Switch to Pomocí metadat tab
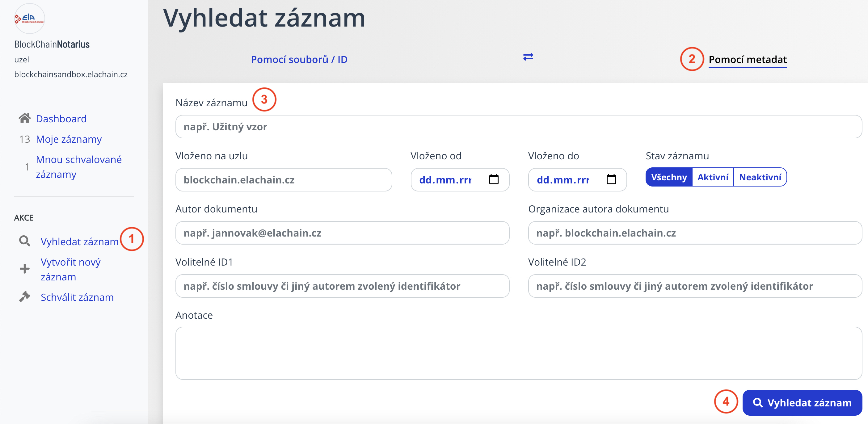This screenshot has height=424, width=868. [x=747, y=60]
